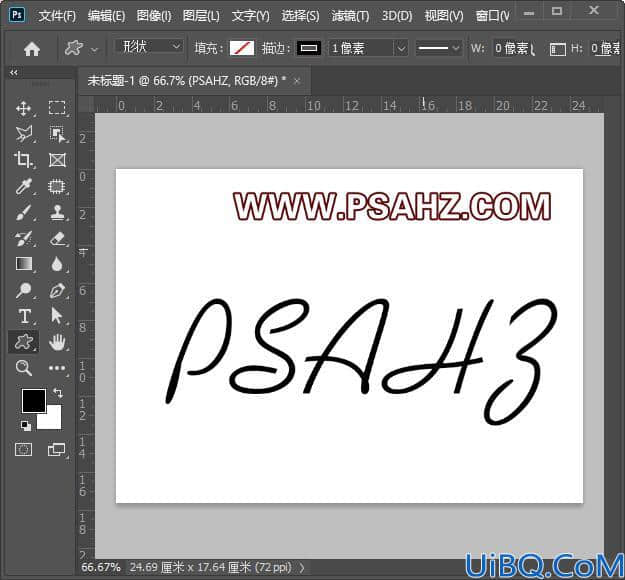Collapse the toolbox with double-arrow
625x580 pixels.
[x=14, y=73]
